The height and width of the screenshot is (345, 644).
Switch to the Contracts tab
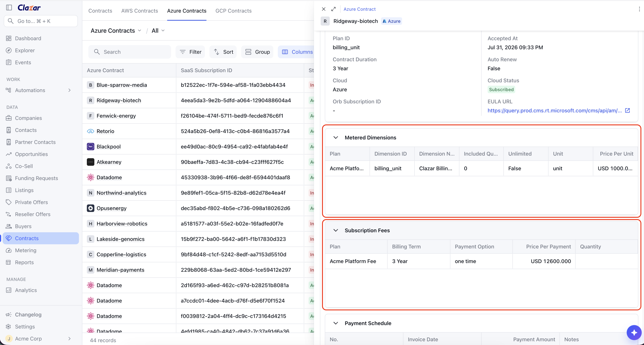click(x=100, y=11)
